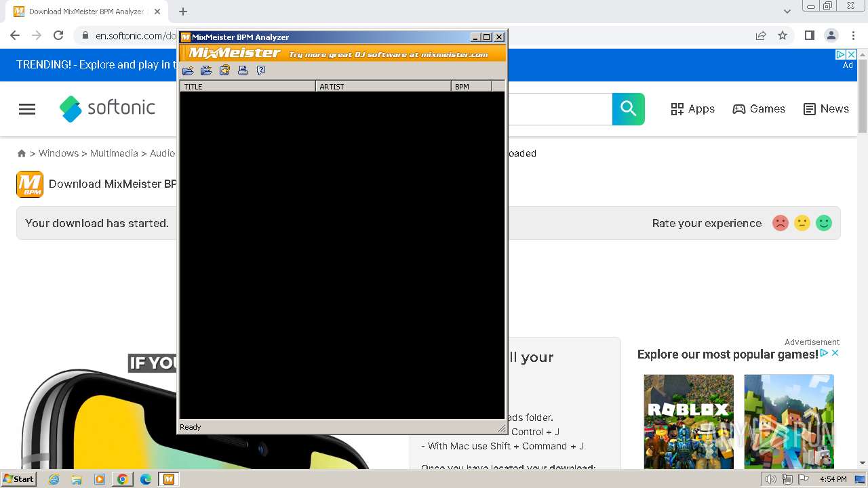Image resolution: width=868 pixels, height=488 pixels.
Task: Click the Softonic logo
Action: coord(107,108)
